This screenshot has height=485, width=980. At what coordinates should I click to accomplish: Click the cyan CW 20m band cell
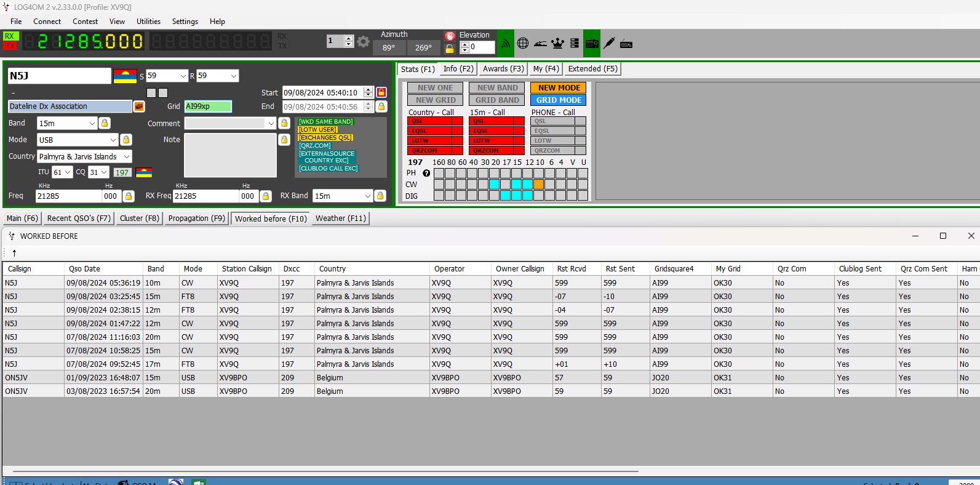(494, 184)
